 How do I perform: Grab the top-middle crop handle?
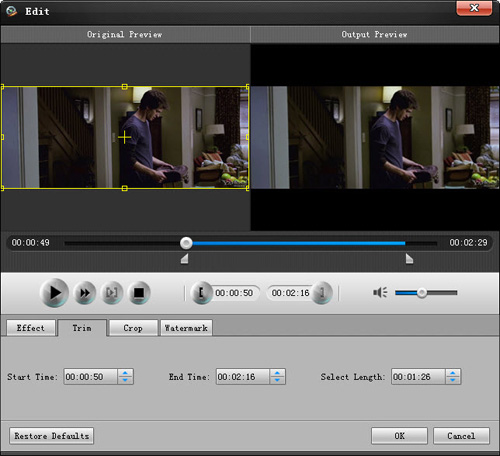(x=125, y=87)
